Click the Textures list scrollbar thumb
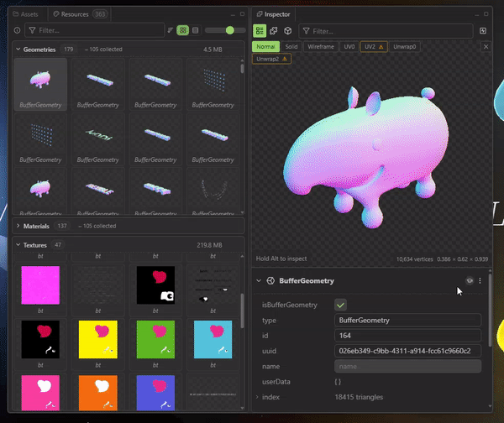Viewport: 504px width, 423px height. 242,311
